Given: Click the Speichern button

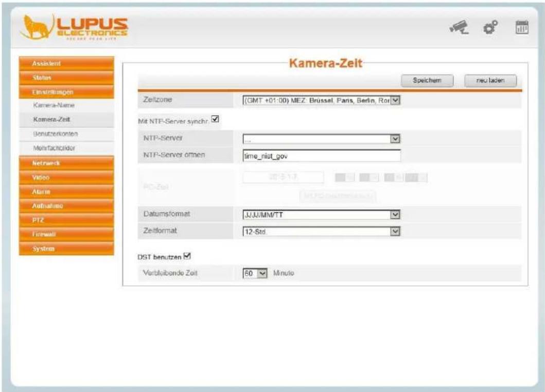Looking at the screenshot, I should tap(427, 81).
